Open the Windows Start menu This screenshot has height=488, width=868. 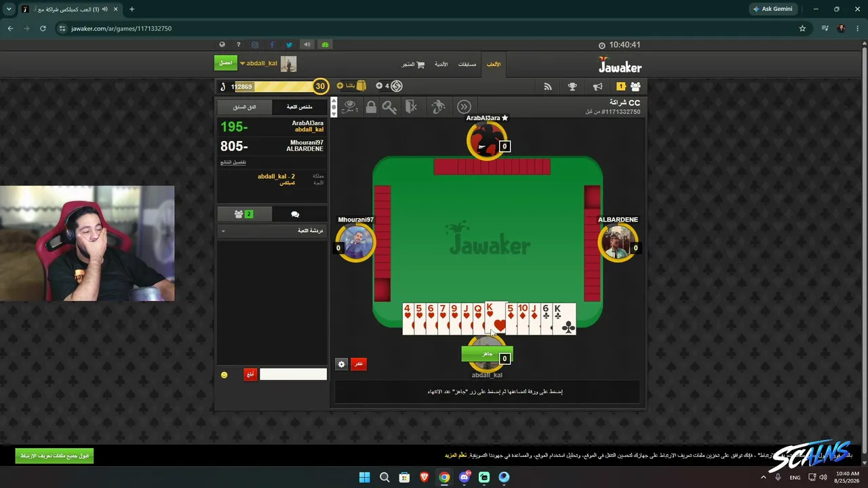pos(364,477)
